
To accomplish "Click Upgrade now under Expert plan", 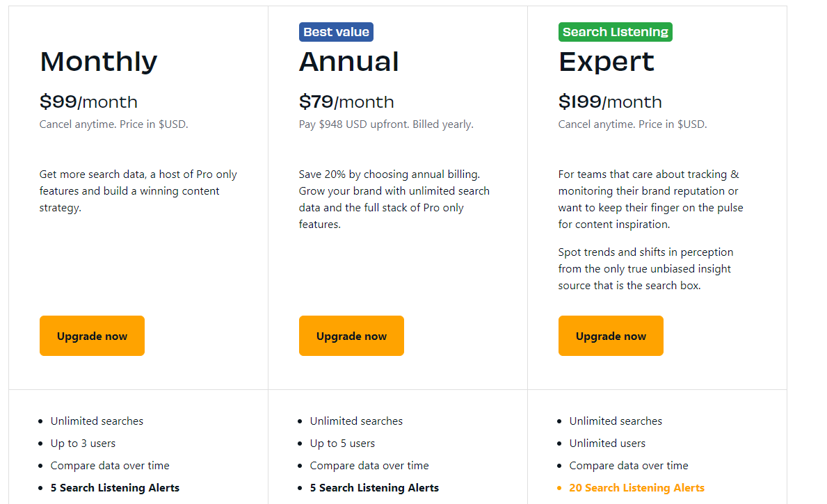I will click(x=611, y=336).
